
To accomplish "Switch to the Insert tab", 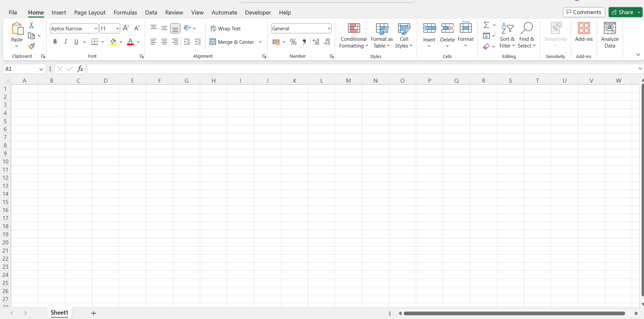I will coord(59,13).
